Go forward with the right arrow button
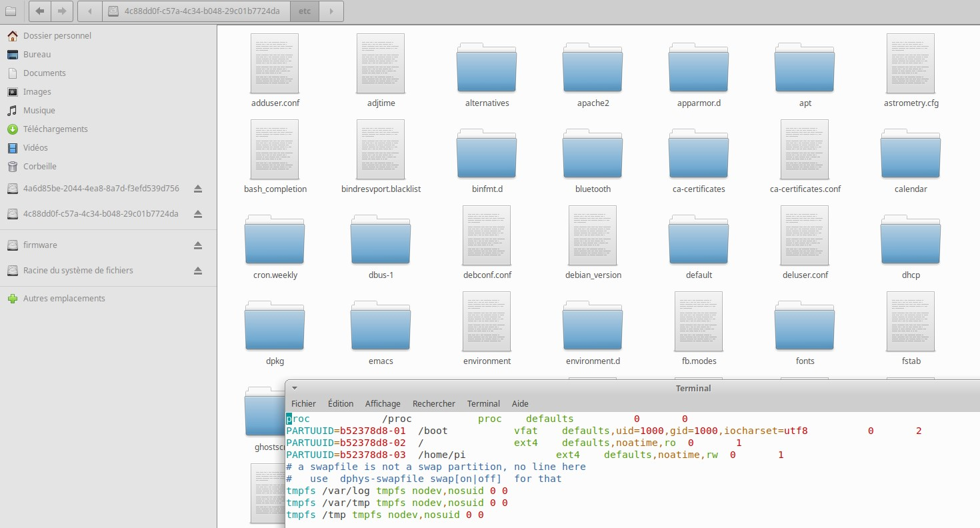The image size is (980, 528). [62, 11]
